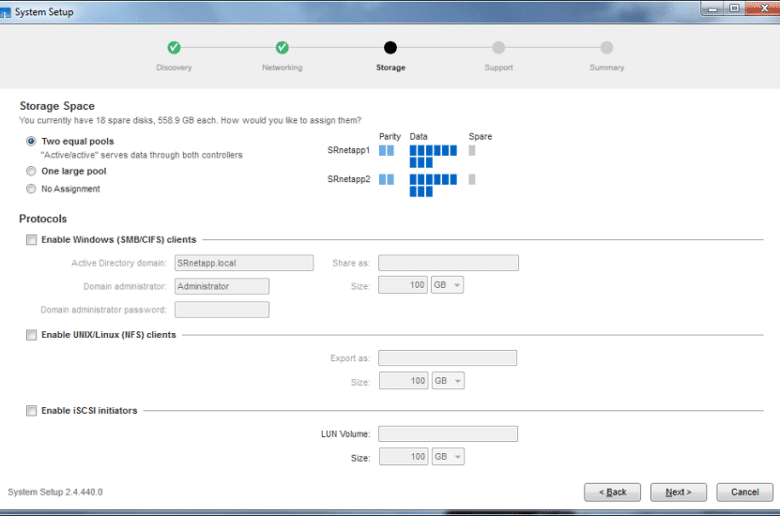Click SRnetapp2 spare disk block
The height and width of the screenshot is (516, 780).
(x=472, y=179)
